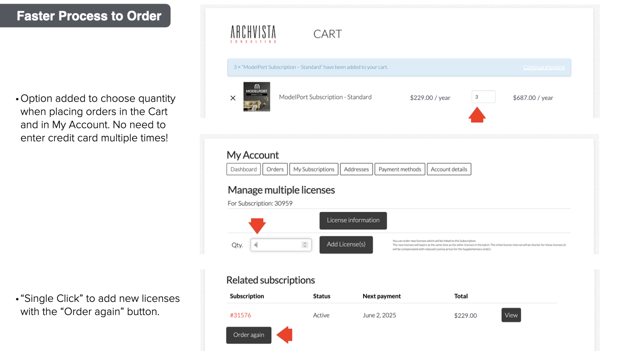
Task: Open the ModelPort Subscription - Standard product link
Action: click(x=325, y=97)
